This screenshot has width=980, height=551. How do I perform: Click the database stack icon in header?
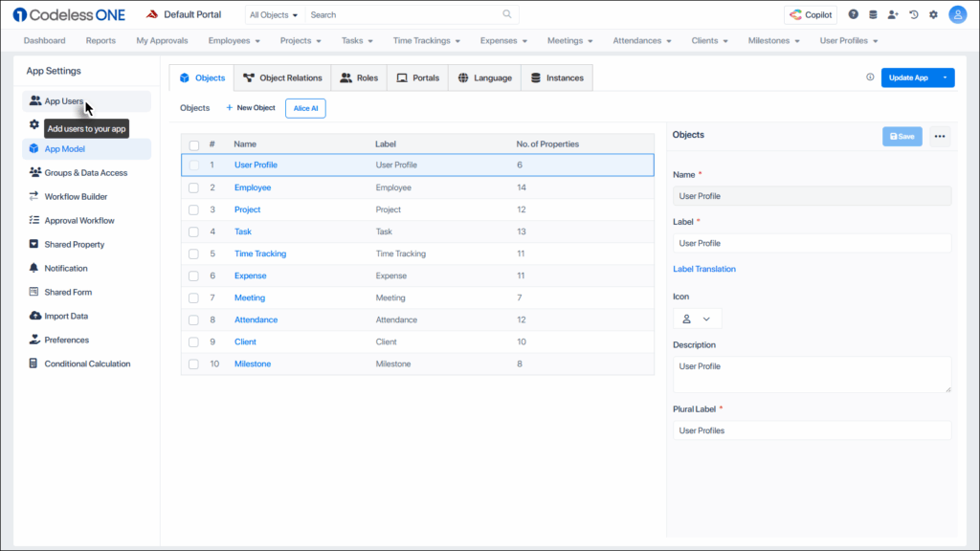point(873,14)
